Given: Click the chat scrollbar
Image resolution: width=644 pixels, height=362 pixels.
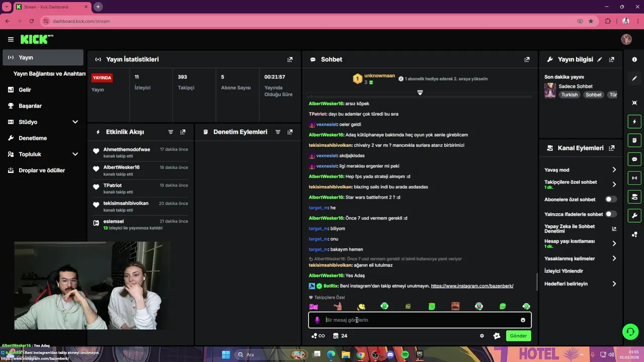Looking at the screenshot, I should coord(536,282).
